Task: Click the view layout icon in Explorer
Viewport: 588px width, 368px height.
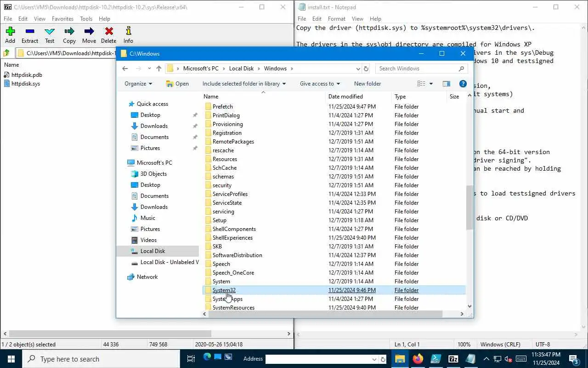Action: [x=421, y=84]
